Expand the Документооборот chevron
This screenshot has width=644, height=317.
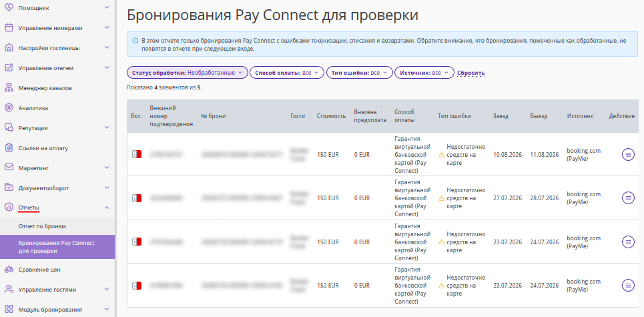pyautogui.click(x=107, y=188)
